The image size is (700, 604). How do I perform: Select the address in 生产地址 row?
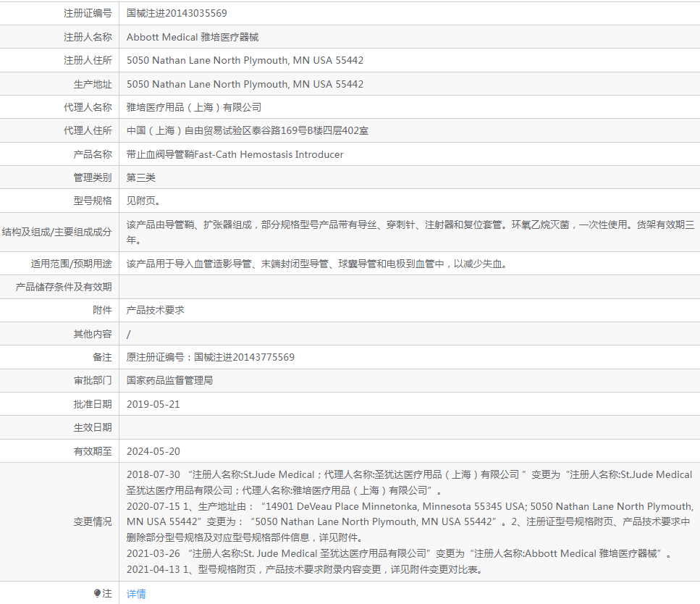coord(245,84)
